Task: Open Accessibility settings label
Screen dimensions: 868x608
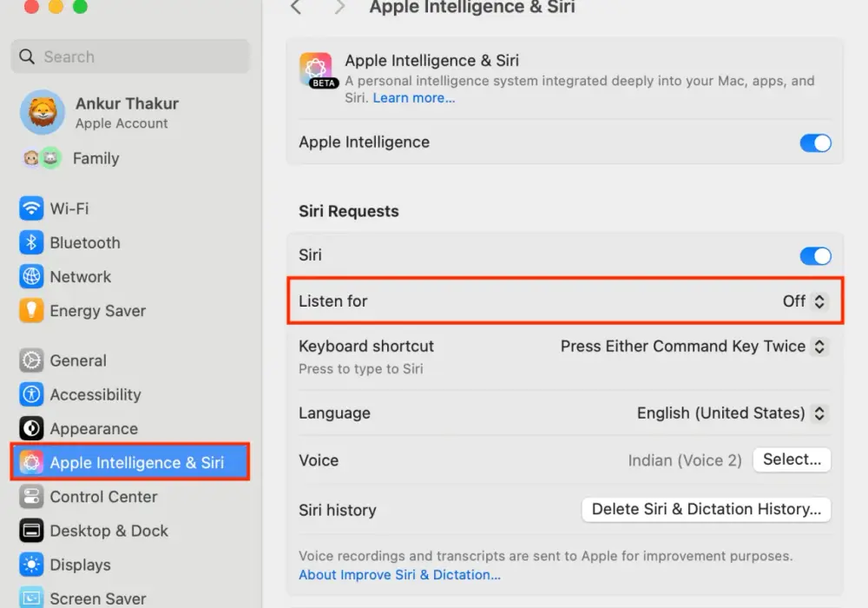Action: [x=95, y=395]
